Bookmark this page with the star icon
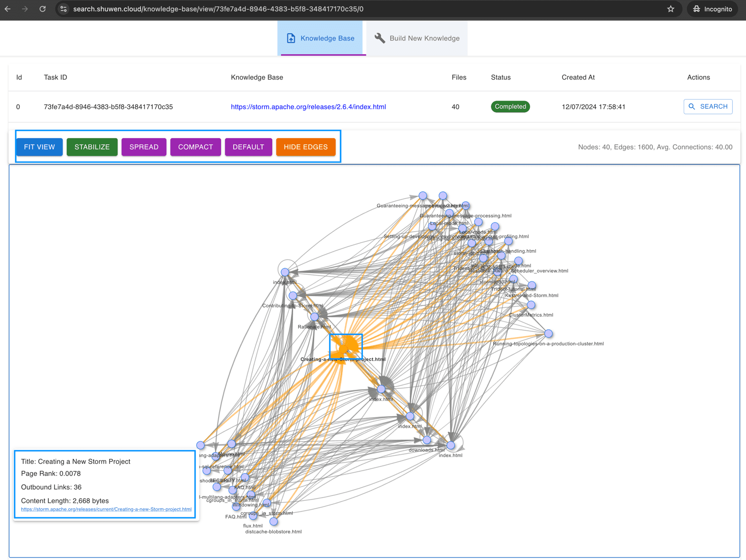 click(670, 9)
